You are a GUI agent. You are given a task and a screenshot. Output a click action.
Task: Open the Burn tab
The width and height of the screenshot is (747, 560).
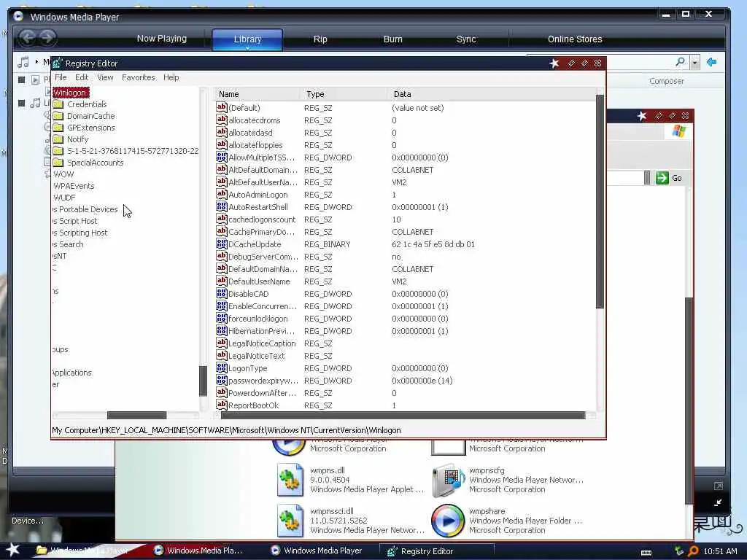tap(392, 39)
